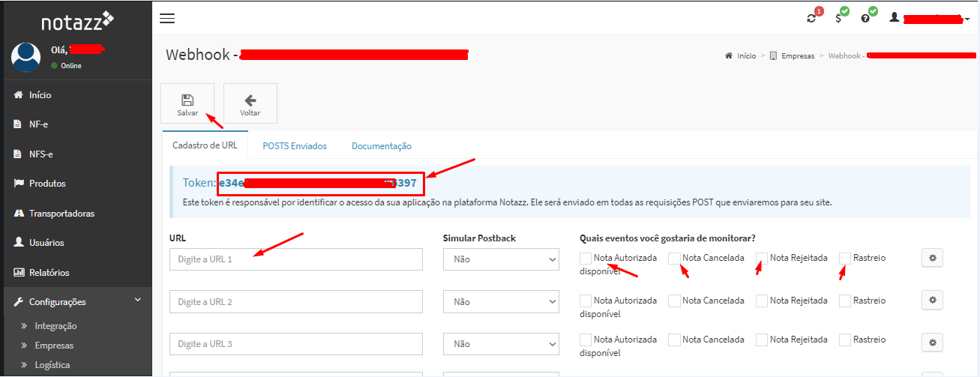Click gear settings for URL 3 row
The width and height of the screenshot is (980, 377).
click(932, 343)
